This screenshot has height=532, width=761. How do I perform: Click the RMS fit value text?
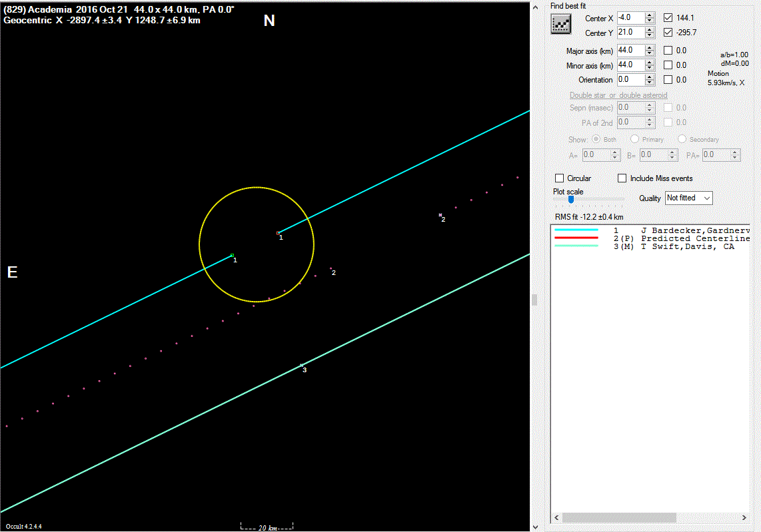tap(588, 217)
